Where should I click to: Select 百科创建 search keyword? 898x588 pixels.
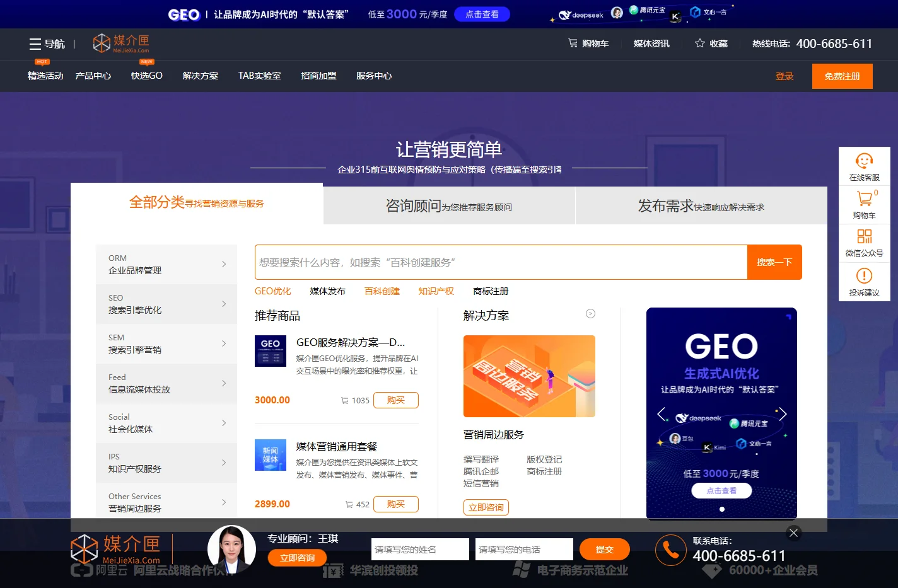[382, 291]
